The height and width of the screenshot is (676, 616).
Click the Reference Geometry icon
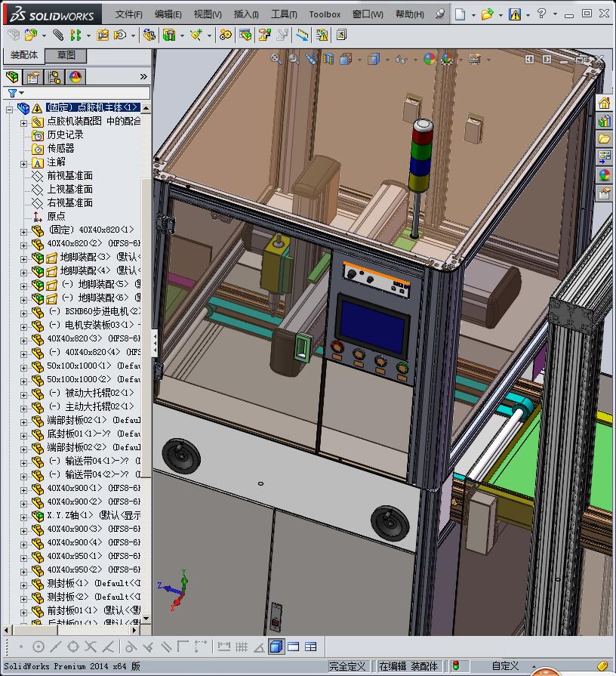tap(196, 35)
